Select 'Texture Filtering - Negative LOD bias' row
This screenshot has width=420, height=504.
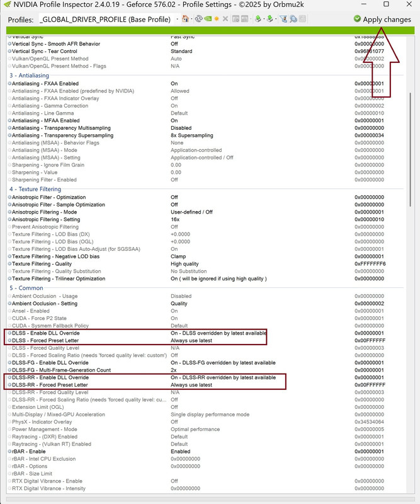(x=207, y=257)
